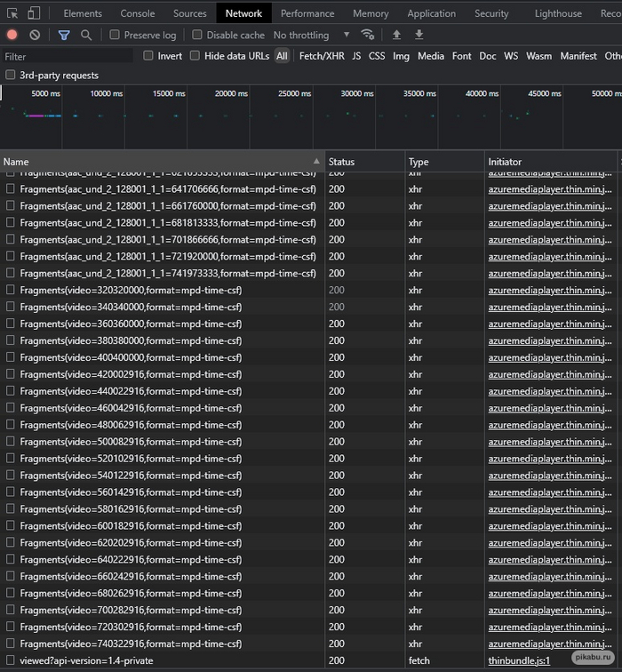Export HAR with the download arrow
The image size is (622, 672).
[x=419, y=35]
